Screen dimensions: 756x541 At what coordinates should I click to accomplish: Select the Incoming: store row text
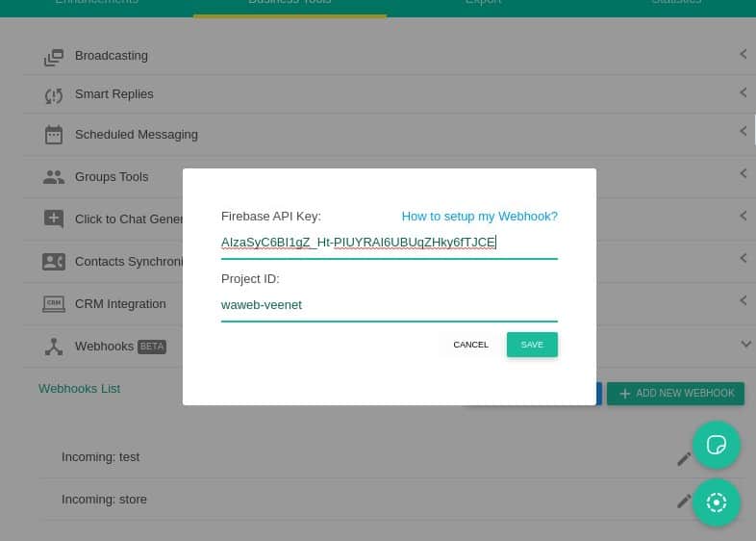104,500
